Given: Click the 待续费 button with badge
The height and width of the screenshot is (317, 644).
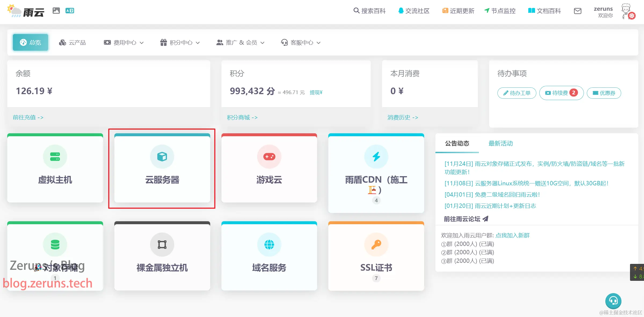Looking at the screenshot, I should coord(561,93).
